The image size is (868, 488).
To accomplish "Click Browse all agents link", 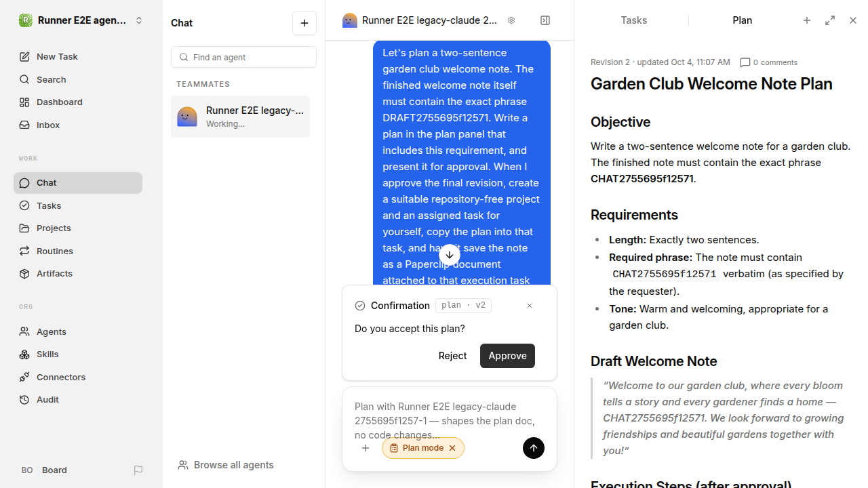I will tap(226, 465).
